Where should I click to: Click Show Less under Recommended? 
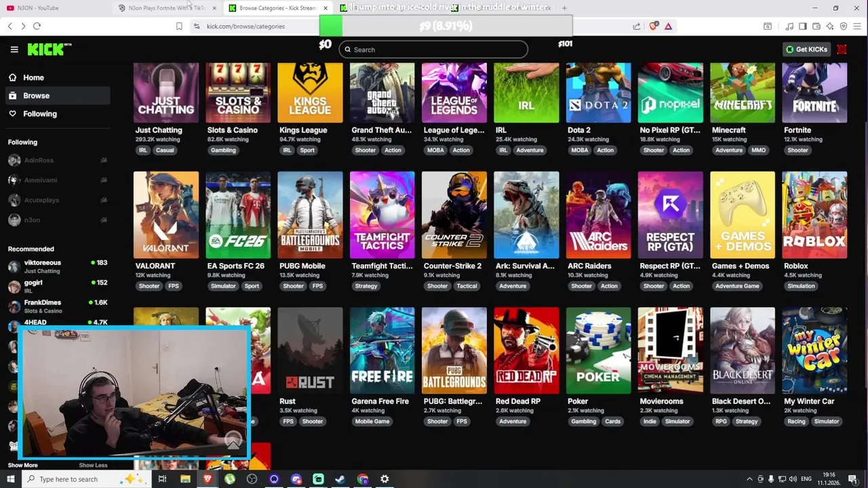click(x=93, y=465)
